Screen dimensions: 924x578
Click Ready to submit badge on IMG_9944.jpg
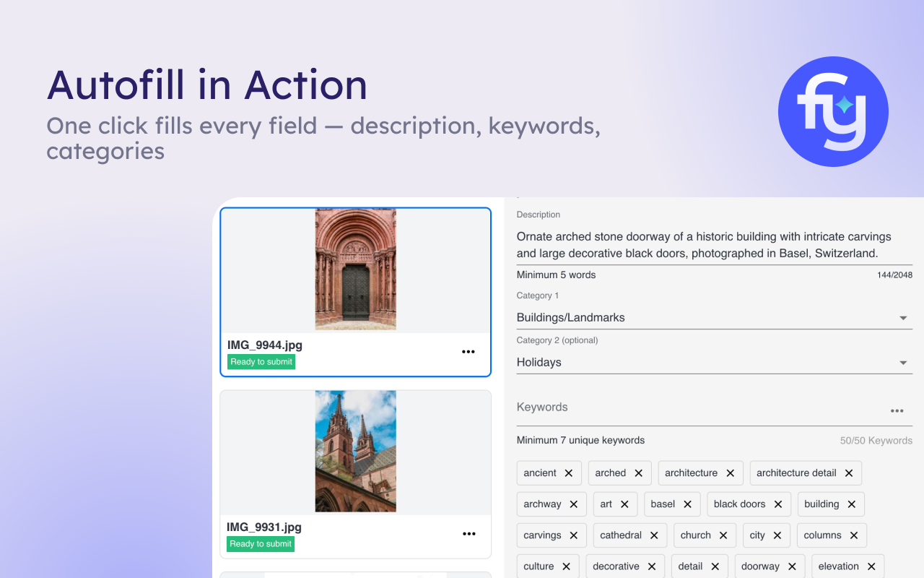tap(261, 362)
